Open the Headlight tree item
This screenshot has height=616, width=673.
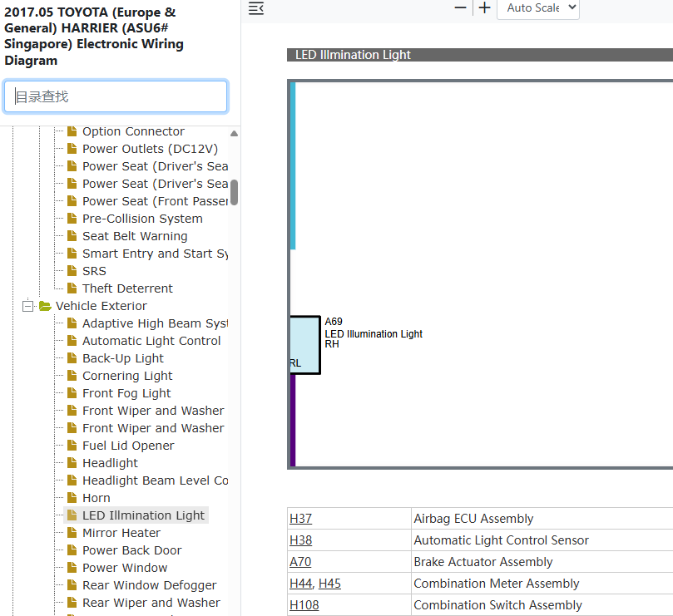(x=110, y=463)
